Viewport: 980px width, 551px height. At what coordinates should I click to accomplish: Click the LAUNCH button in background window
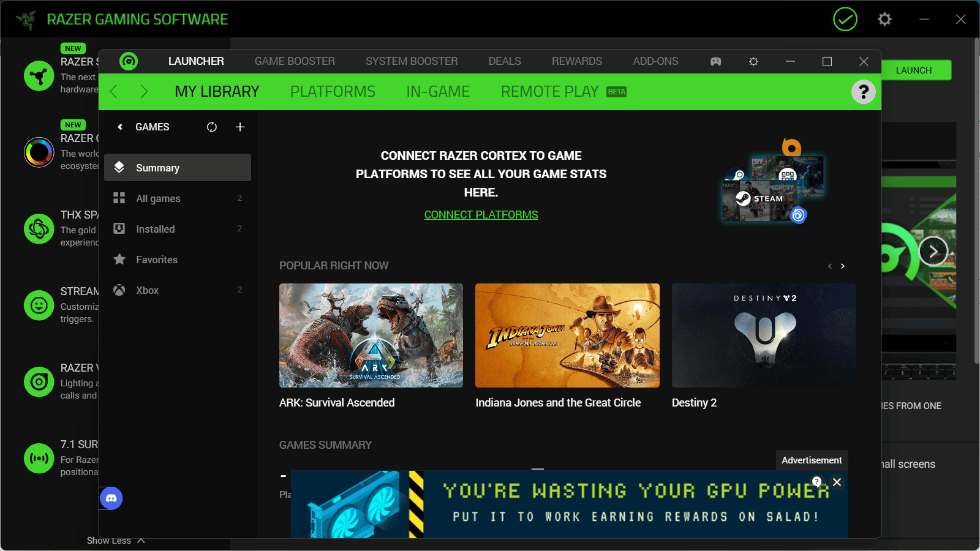(x=916, y=70)
